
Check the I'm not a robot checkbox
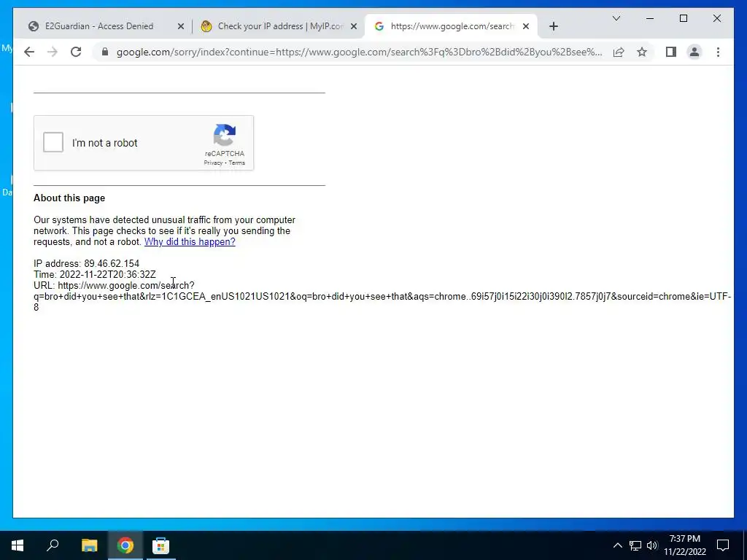[53, 142]
